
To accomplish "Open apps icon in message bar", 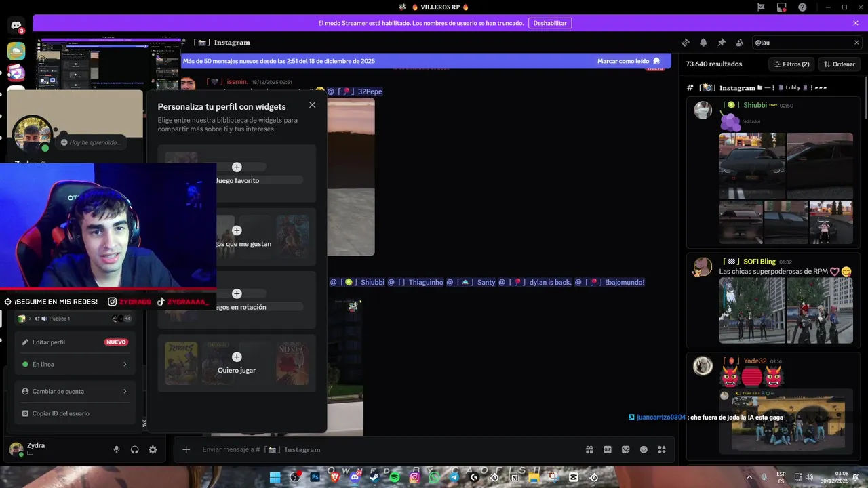I will (x=662, y=449).
